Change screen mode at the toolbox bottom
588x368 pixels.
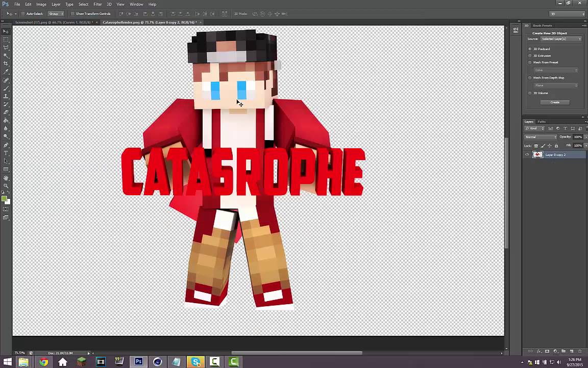coord(6,217)
